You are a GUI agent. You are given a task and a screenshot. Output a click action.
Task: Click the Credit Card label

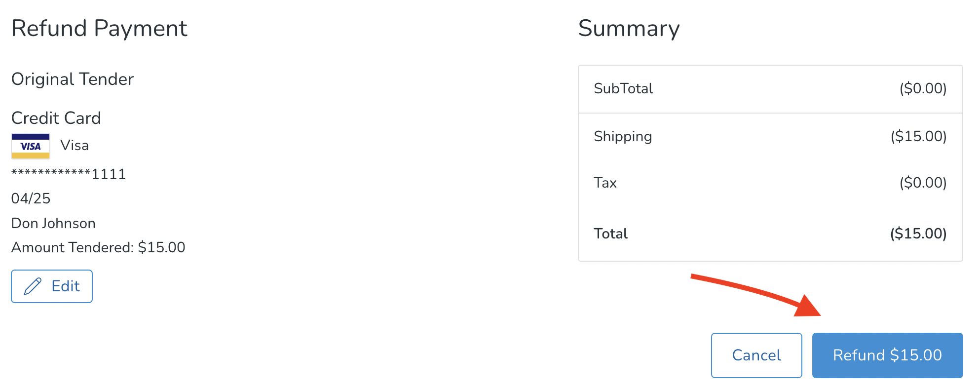click(x=56, y=118)
